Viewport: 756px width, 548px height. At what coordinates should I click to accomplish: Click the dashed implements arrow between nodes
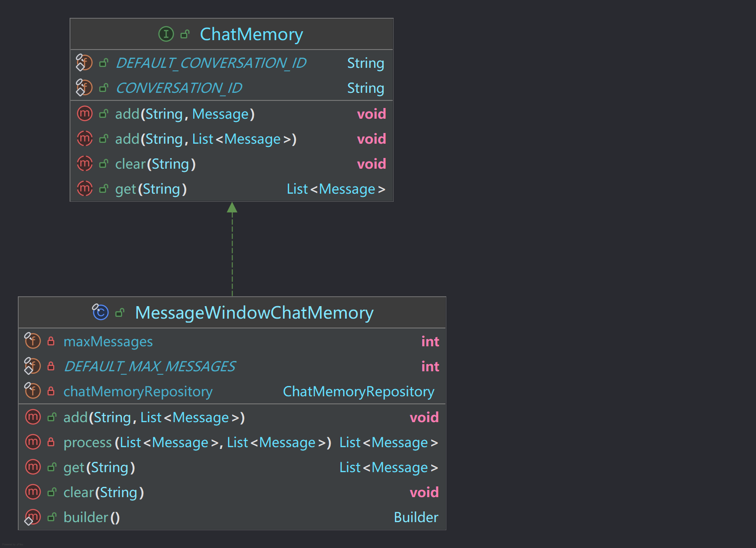pyautogui.click(x=232, y=250)
